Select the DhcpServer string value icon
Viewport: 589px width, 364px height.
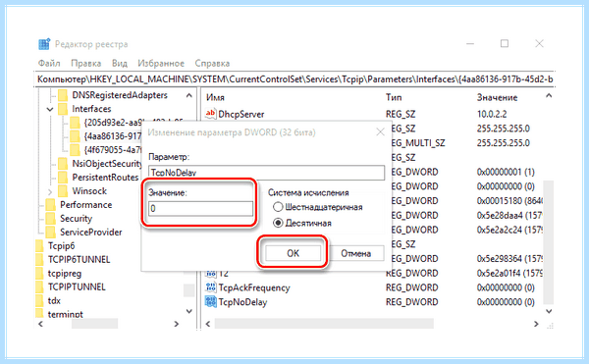coord(211,114)
